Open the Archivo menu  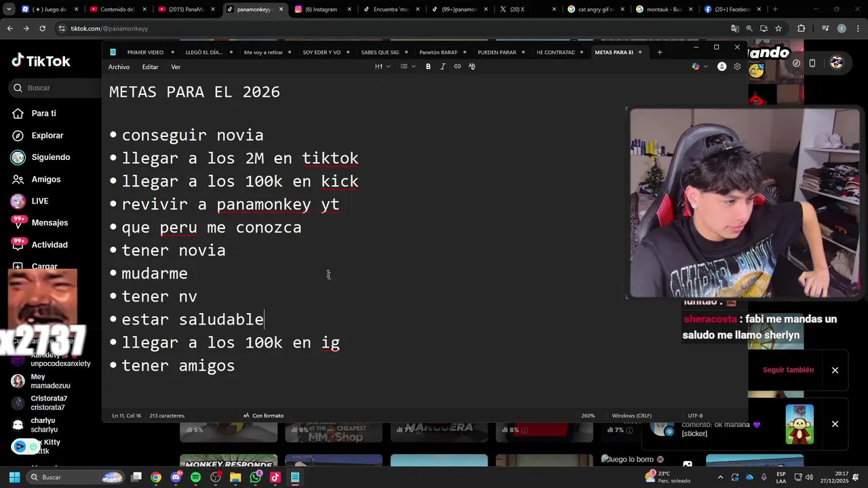pos(119,67)
